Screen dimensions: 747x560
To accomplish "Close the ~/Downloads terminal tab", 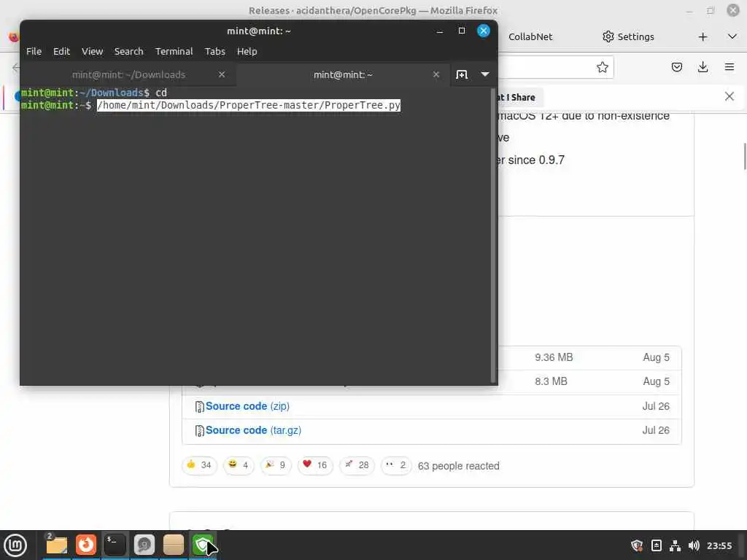I will [222, 74].
